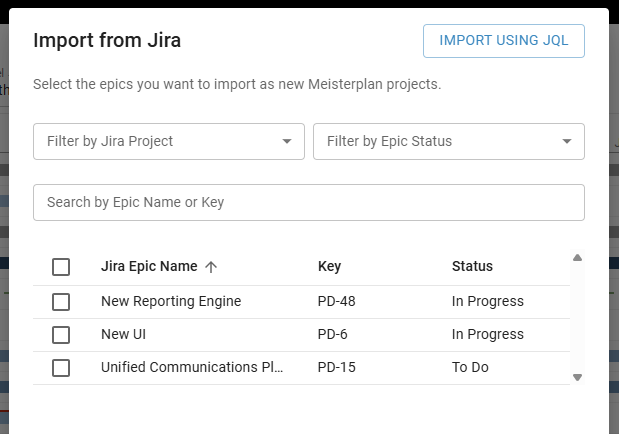Click the scrollbar down arrow in epic list
Viewport: 619px width, 434px height.
pyautogui.click(x=578, y=378)
